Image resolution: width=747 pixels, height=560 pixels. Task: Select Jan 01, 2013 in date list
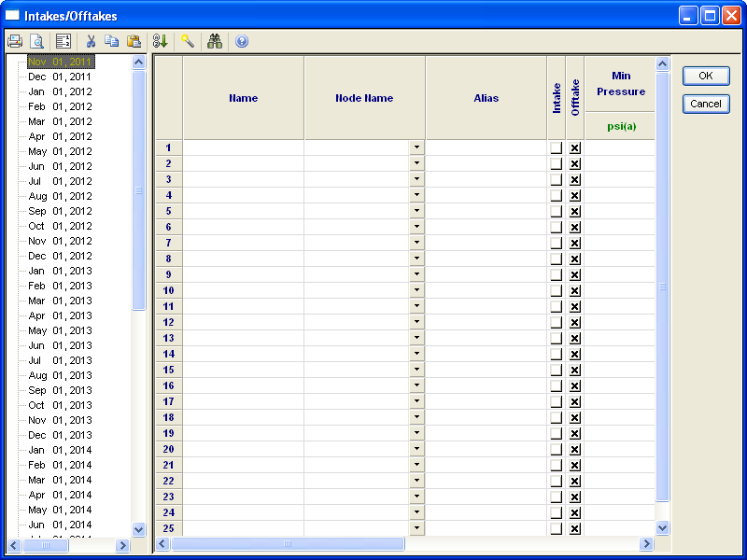(60, 271)
